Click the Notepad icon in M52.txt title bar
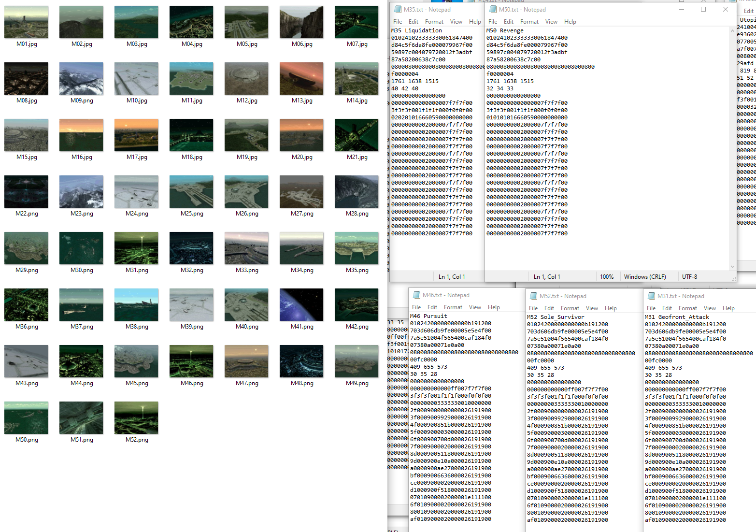Image resolution: width=756 pixels, height=532 pixels. tap(533, 296)
